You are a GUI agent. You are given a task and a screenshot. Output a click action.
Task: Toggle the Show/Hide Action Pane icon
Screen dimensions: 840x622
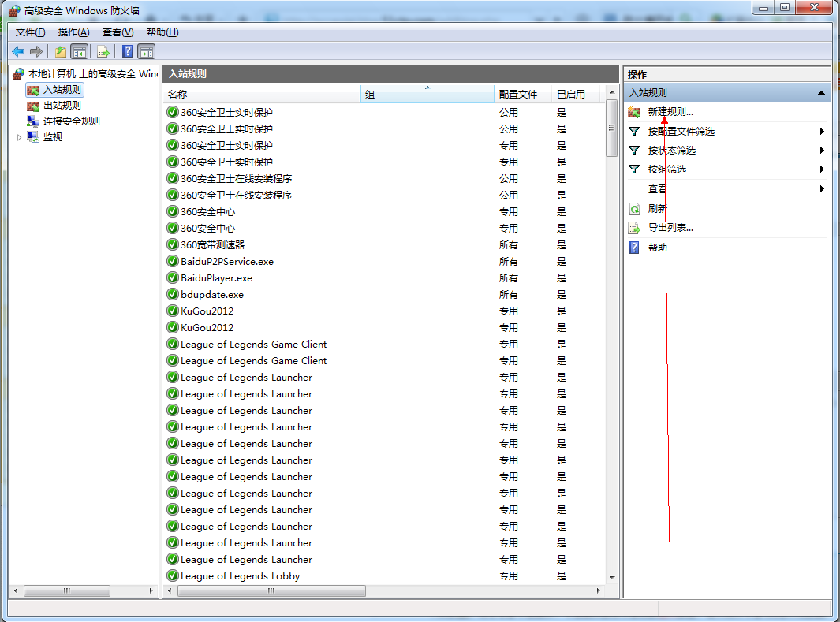pos(146,52)
